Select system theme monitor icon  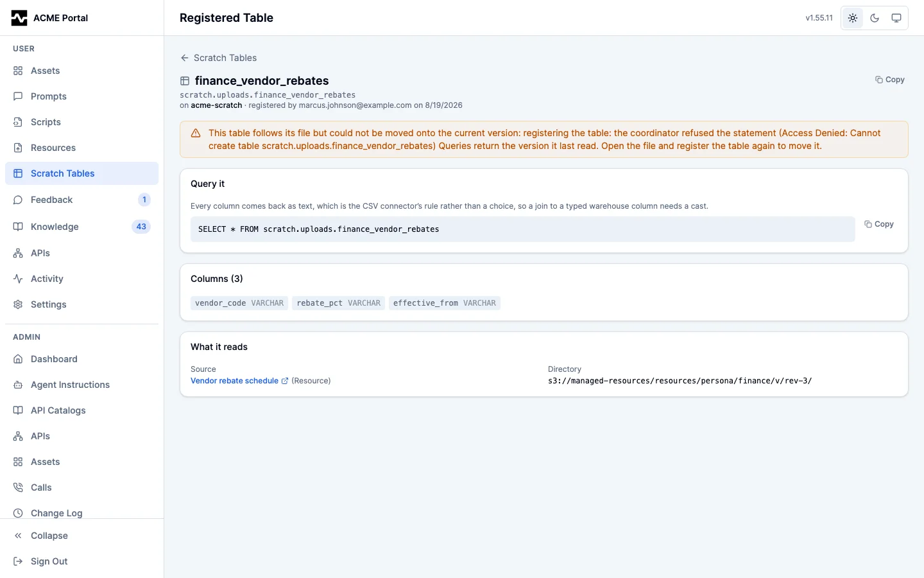(896, 18)
